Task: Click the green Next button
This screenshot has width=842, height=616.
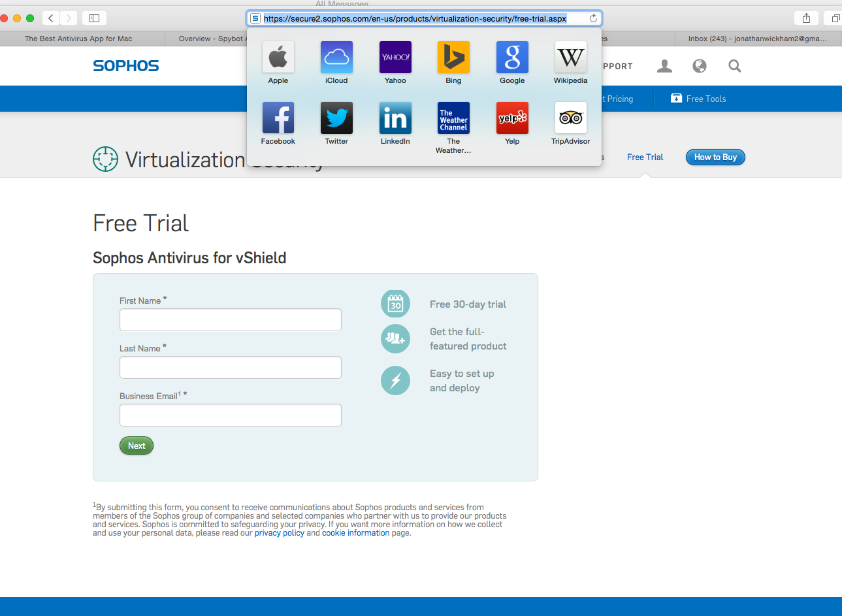Action: coord(137,446)
